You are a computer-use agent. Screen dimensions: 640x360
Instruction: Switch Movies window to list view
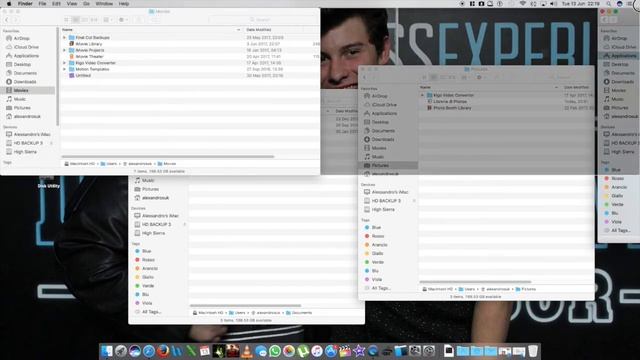(76, 20)
